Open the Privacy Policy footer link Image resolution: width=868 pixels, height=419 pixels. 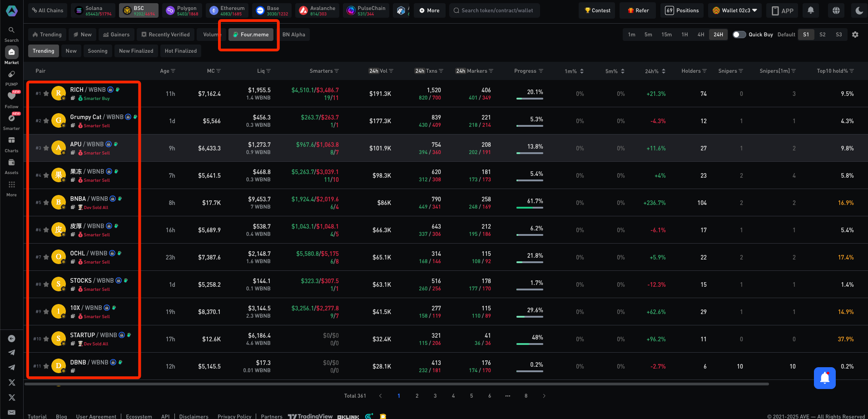point(234,416)
